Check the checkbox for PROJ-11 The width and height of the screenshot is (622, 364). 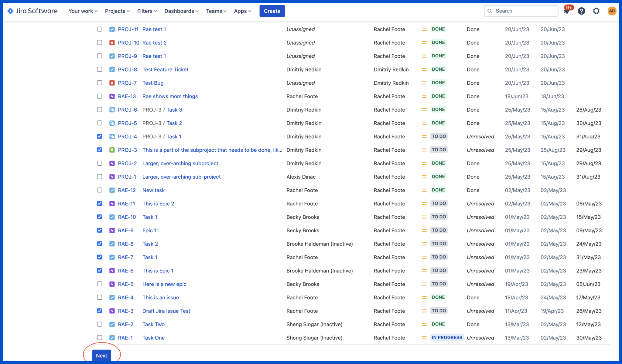99,29
